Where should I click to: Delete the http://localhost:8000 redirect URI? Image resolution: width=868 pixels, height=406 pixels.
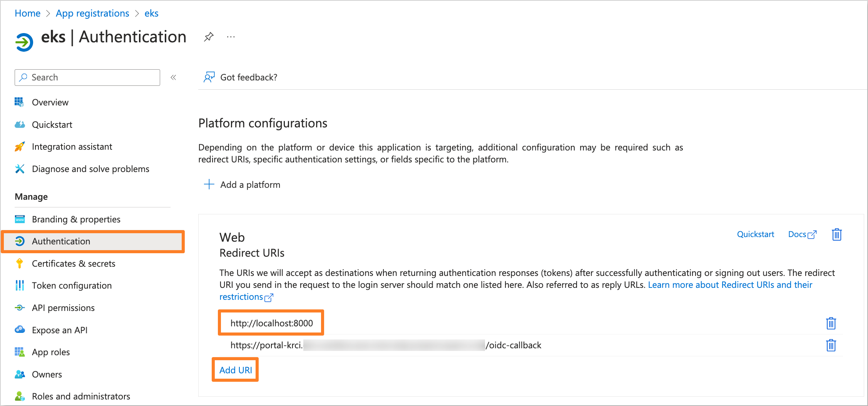click(831, 323)
